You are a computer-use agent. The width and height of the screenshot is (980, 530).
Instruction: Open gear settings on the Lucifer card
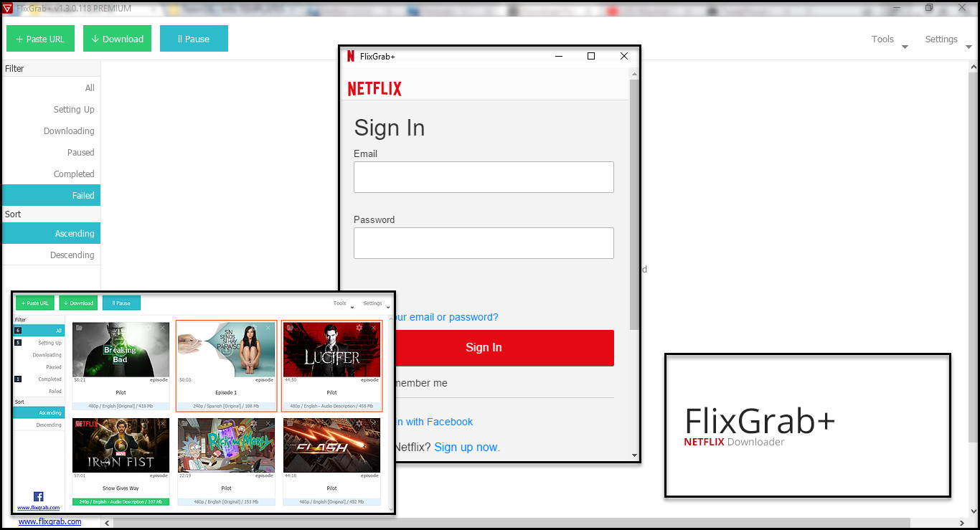point(359,328)
